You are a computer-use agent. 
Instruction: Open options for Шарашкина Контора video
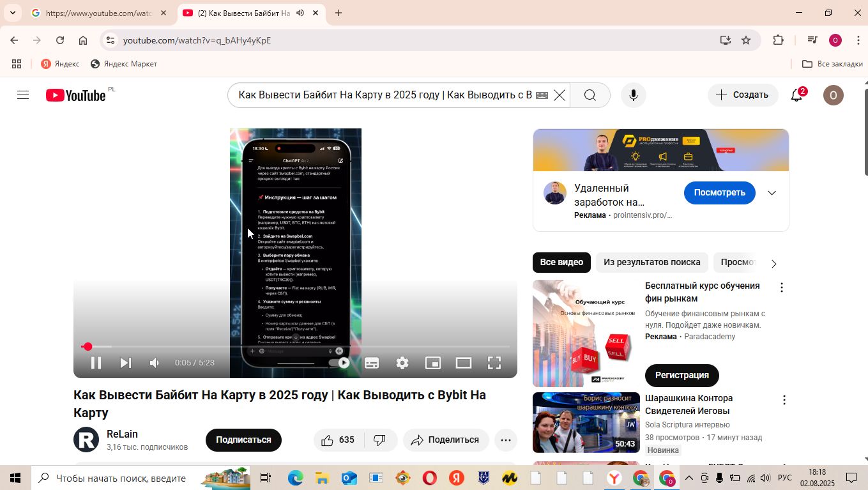pyautogui.click(x=784, y=401)
